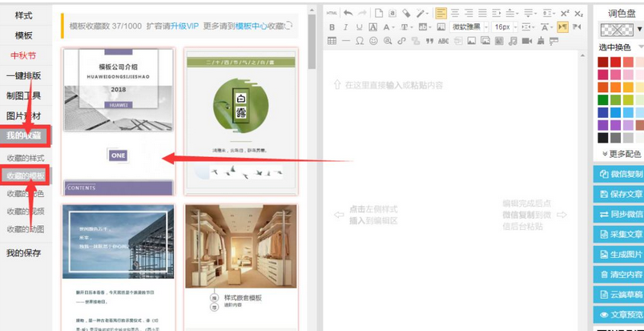The height and width of the screenshot is (331, 644).
Task: Click the 升级VIP link
Action: [185, 26]
